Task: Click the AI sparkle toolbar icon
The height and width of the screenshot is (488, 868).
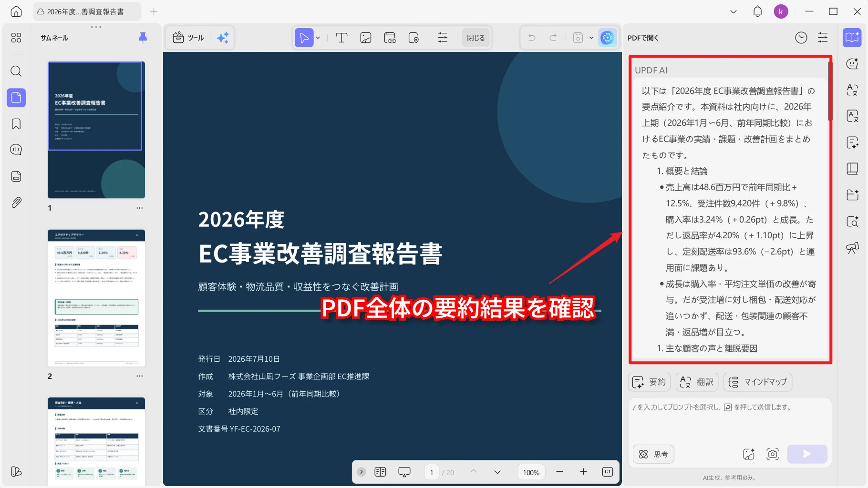Action: [223, 38]
